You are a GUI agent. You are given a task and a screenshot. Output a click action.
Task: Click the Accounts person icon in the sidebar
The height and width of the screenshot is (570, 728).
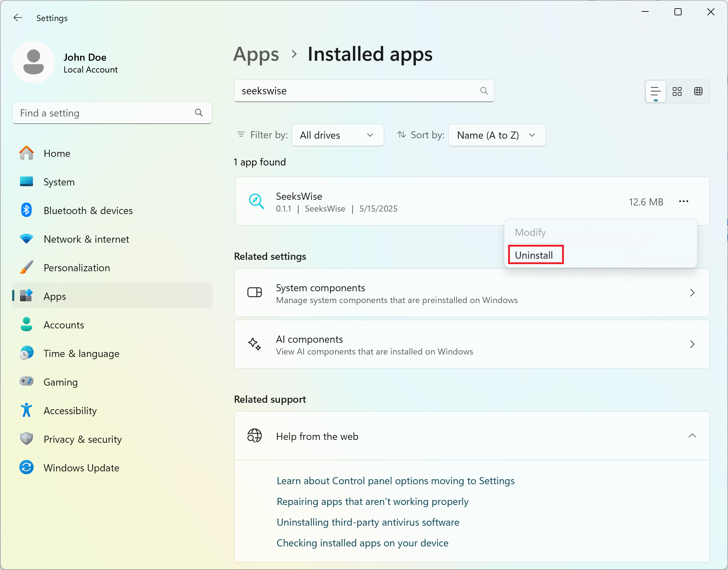click(x=26, y=324)
